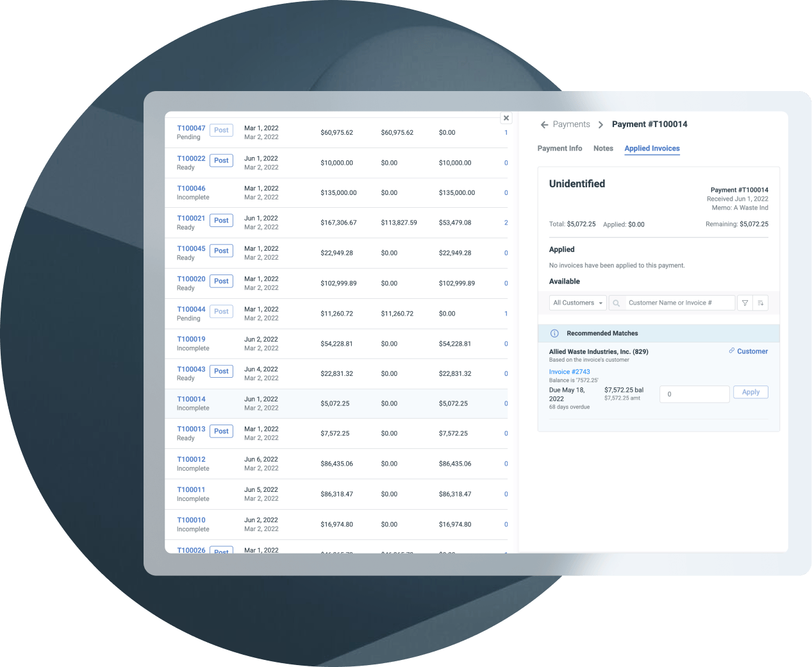This screenshot has height=667, width=812.
Task: Open the All Customers dropdown
Action: (577, 303)
